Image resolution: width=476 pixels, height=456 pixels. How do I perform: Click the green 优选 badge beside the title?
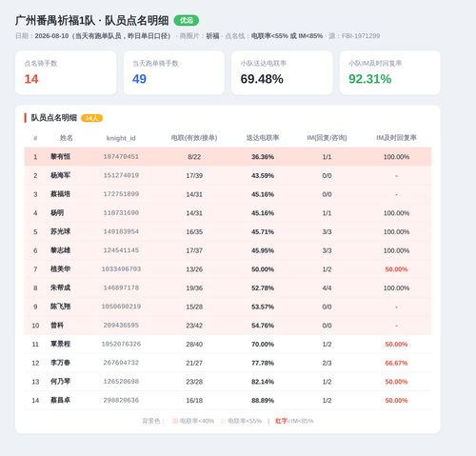click(x=187, y=20)
